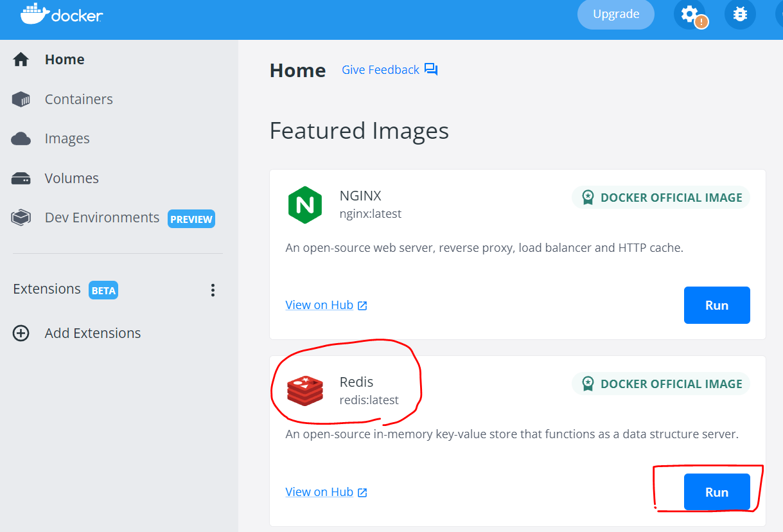Viewport: 783px width, 532px height.
Task: Click the Add Extensions plus icon
Action: coord(21,333)
